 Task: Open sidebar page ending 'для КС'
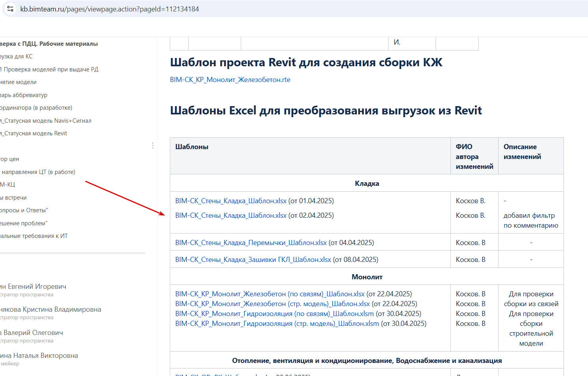(17, 56)
